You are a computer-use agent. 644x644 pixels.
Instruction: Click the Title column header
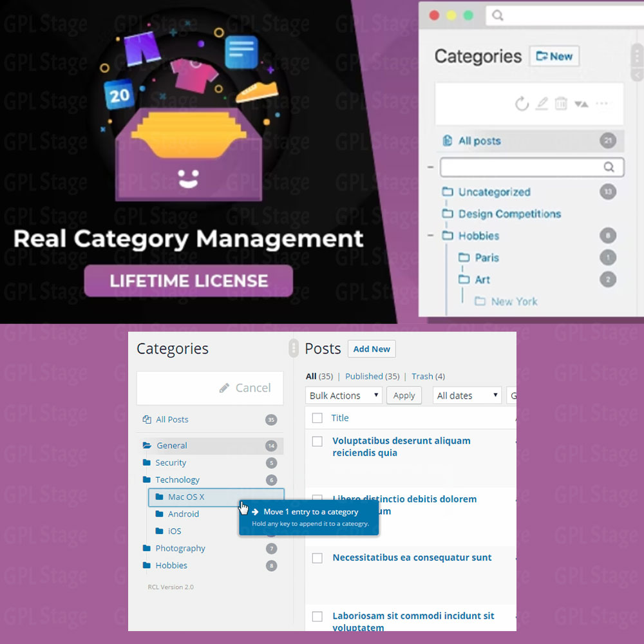pyautogui.click(x=339, y=418)
